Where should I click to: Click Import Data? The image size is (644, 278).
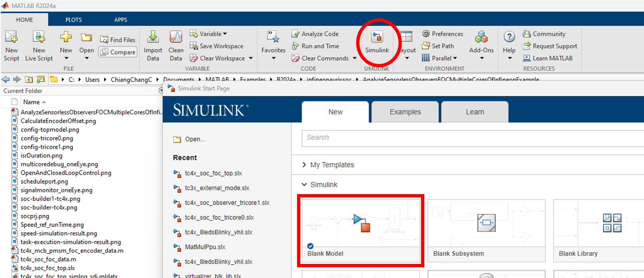coord(153,46)
